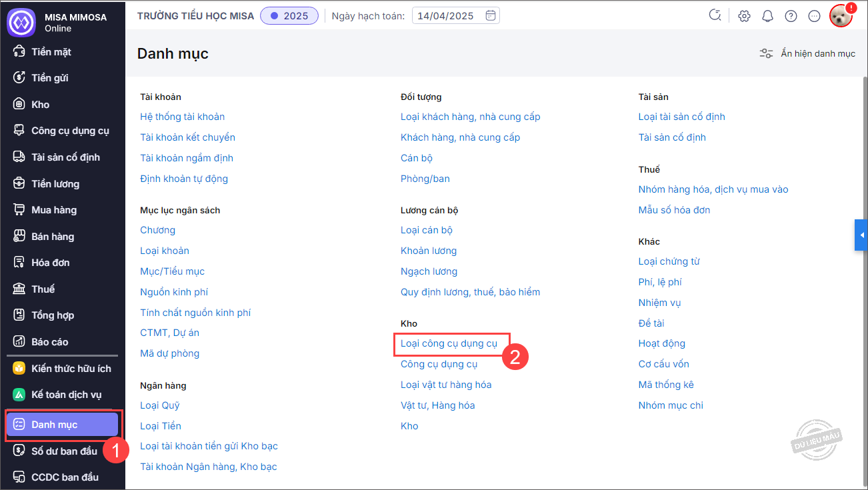Open Mẫu số hóa đơn link
This screenshot has height=490, width=868.
coord(675,210)
